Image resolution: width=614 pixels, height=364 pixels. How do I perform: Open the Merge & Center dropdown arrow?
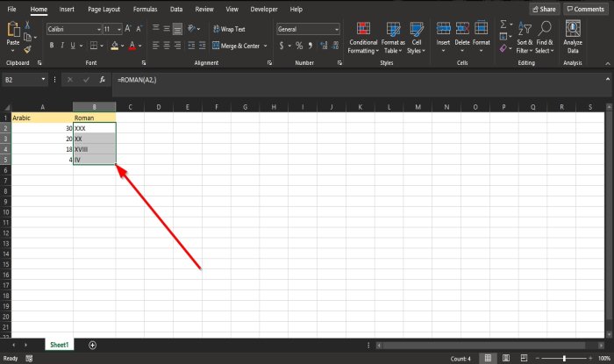(x=265, y=46)
